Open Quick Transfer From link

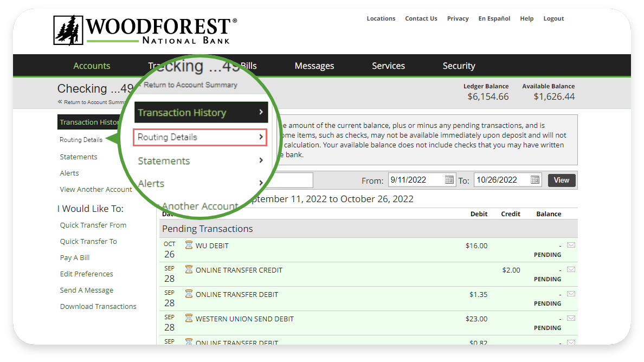[93, 225]
